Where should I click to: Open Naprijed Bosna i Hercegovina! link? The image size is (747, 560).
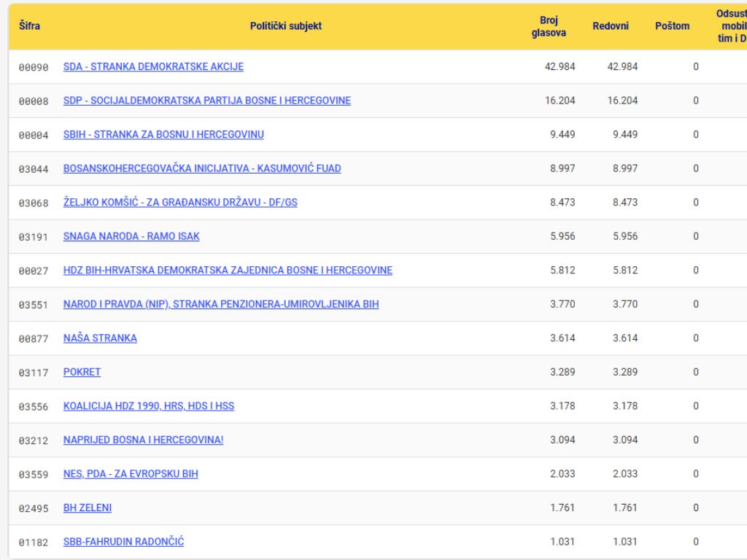(144, 440)
